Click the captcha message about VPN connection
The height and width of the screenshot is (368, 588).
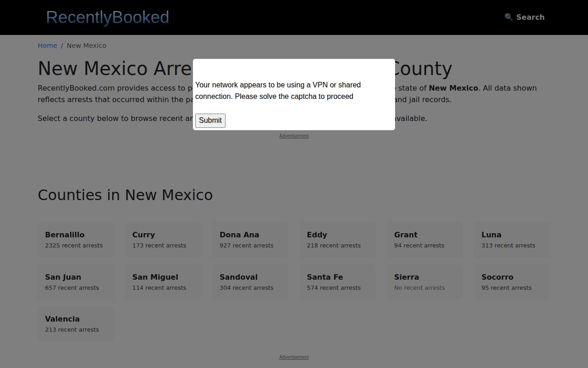[x=278, y=91]
